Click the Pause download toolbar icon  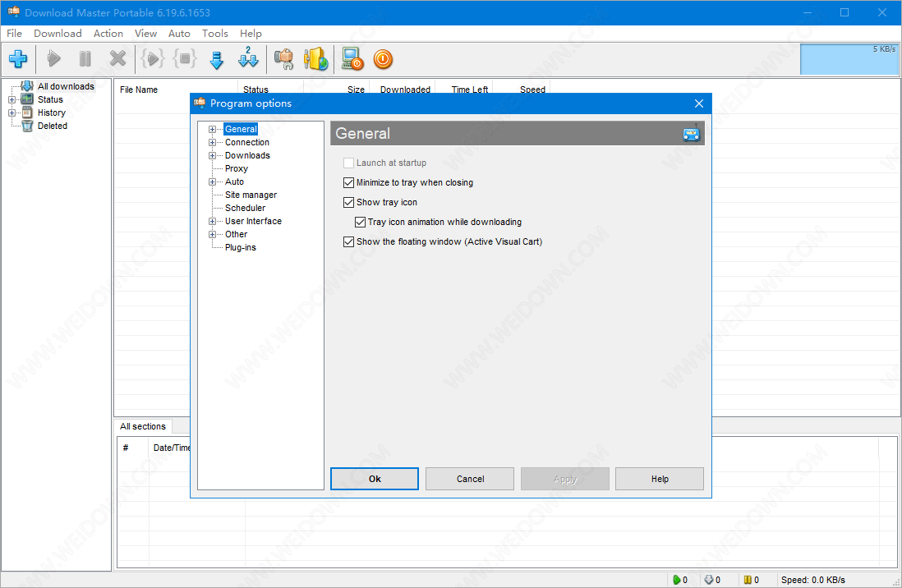(85, 58)
